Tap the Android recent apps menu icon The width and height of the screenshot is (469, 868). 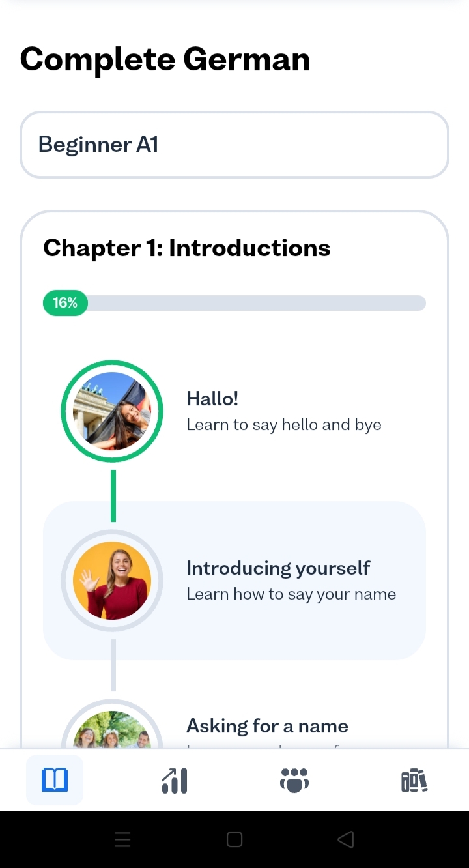point(122,839)
